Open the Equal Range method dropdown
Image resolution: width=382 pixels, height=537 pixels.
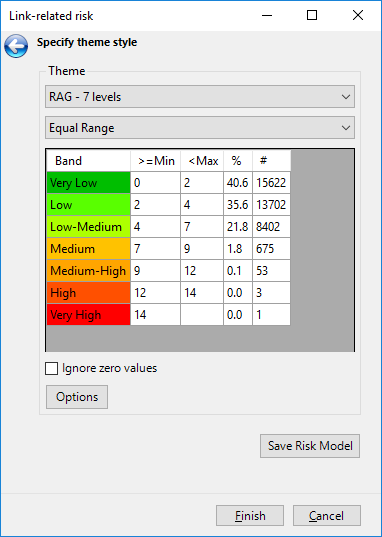[x=200, y=128]
